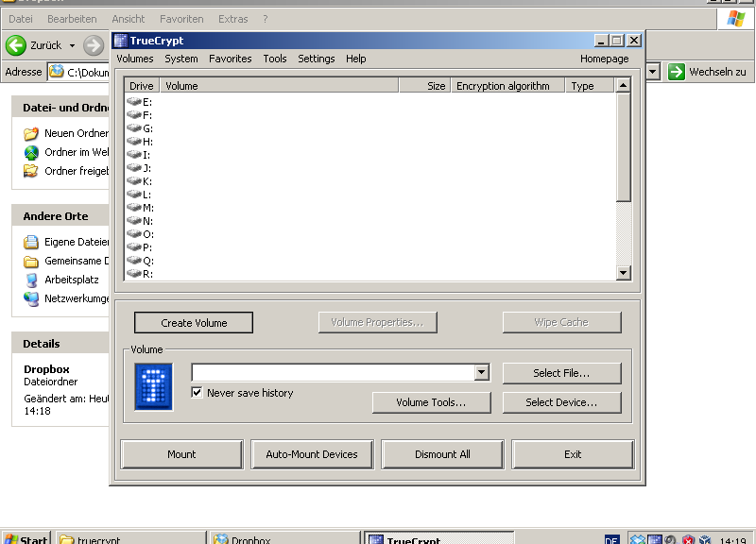
Task: Select drive L: slot
Action: [x=139, y=195]
